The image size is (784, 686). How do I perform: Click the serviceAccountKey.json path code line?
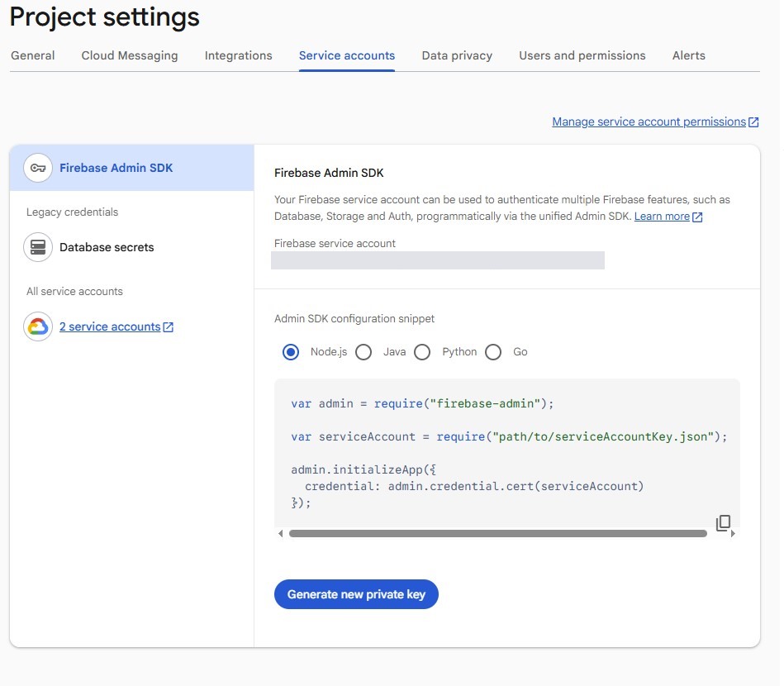509,437
